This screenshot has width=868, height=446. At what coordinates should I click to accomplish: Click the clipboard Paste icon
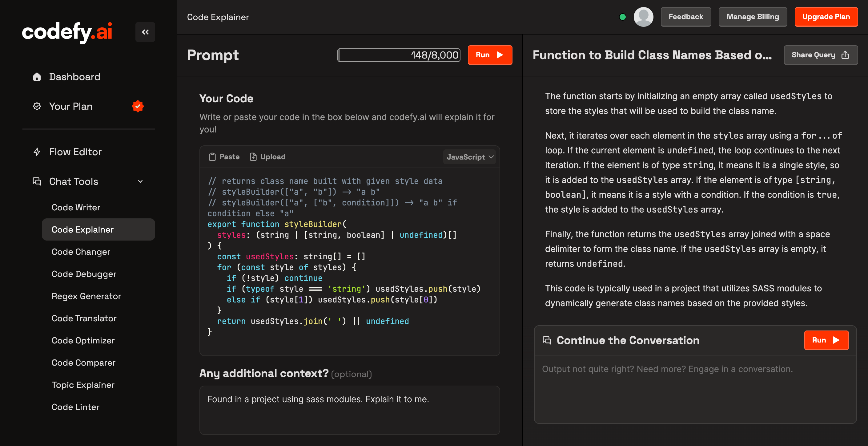point(212,157)
